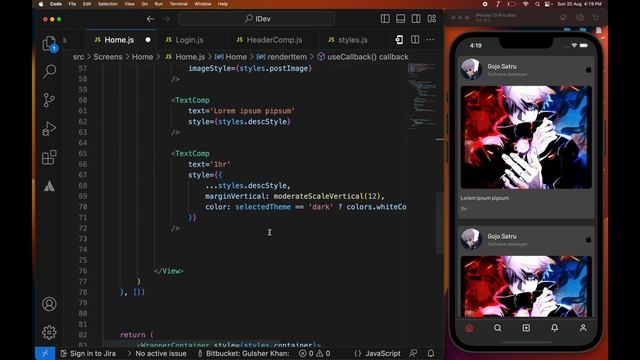
Task: Click 'Lorem ipsum pipsum' string in code
Action: [252, 111]
